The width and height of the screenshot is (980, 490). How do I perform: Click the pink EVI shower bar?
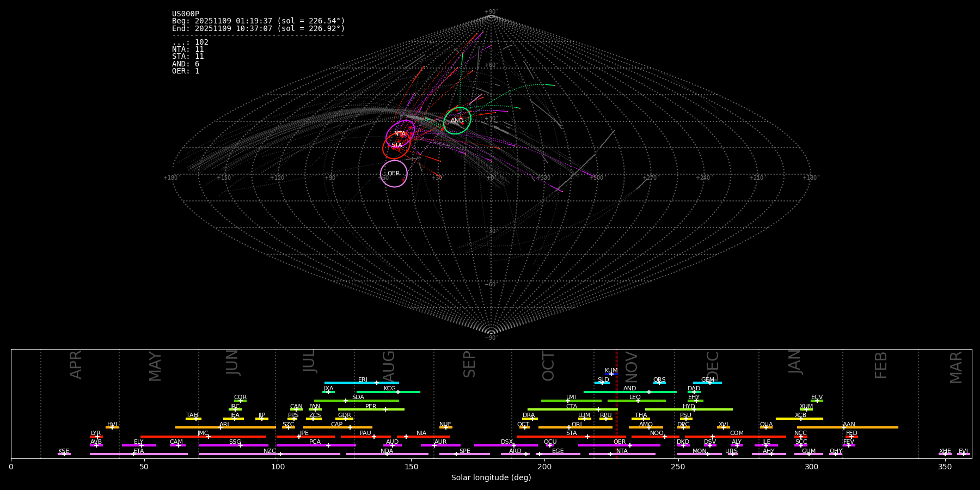pos(963,454)
